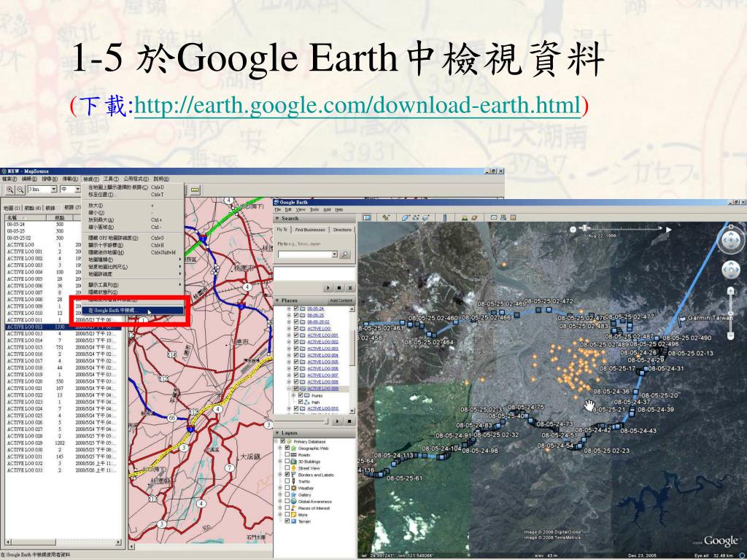747x560 pixels.
Task: Sort by the 名稱 column header
Action: pyautogui.click(x=24, y=217)
